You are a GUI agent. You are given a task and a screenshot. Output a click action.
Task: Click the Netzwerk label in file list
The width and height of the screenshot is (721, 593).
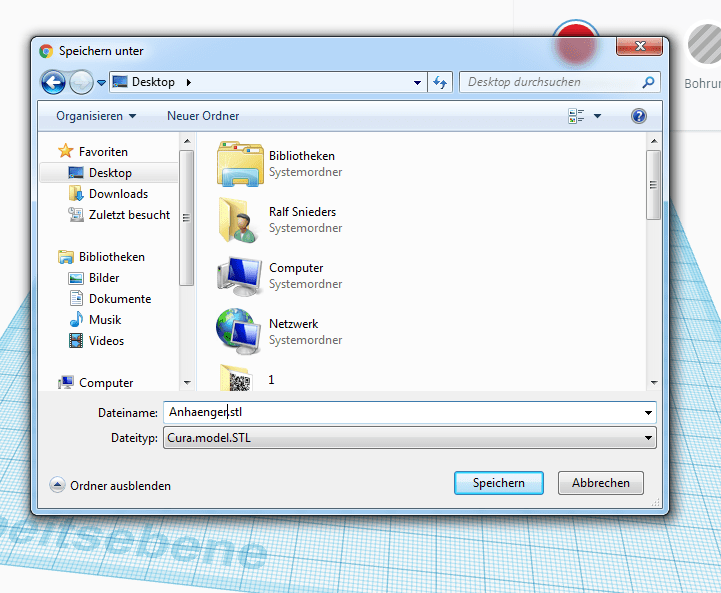pyautogui.click(x=293, y=324)
